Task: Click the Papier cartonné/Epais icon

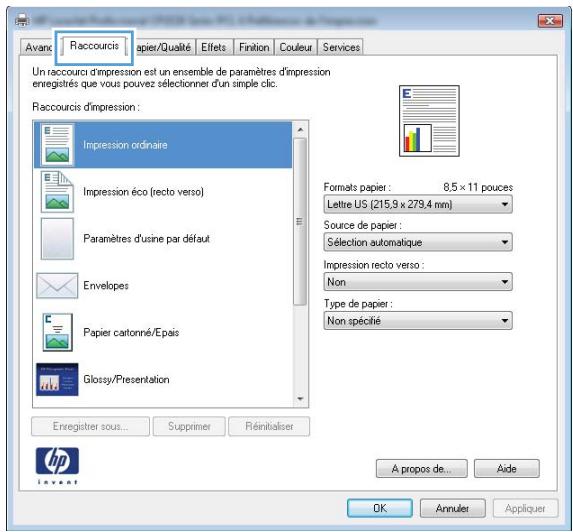Action: [57, 332]
